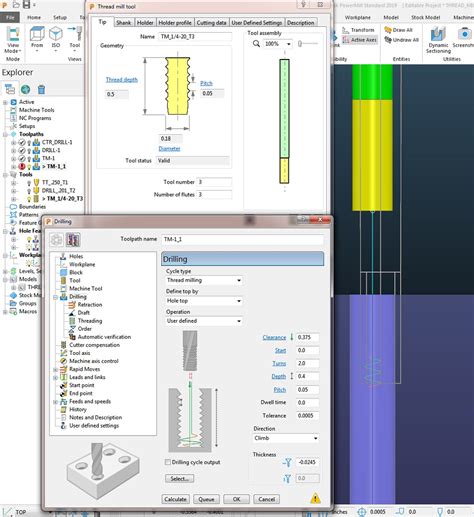
Task: Click the greyed recalculate icon in Drilling dialog
Action: 56,240
